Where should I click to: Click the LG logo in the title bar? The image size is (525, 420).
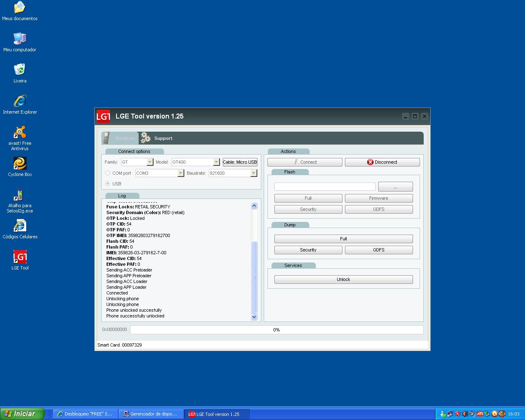[x=103, y=116]
